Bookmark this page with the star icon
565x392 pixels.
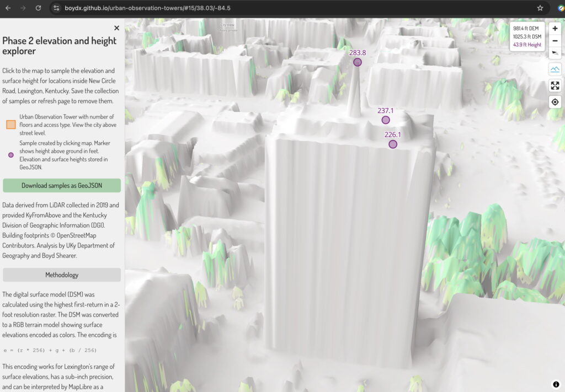tap(540, 8)
